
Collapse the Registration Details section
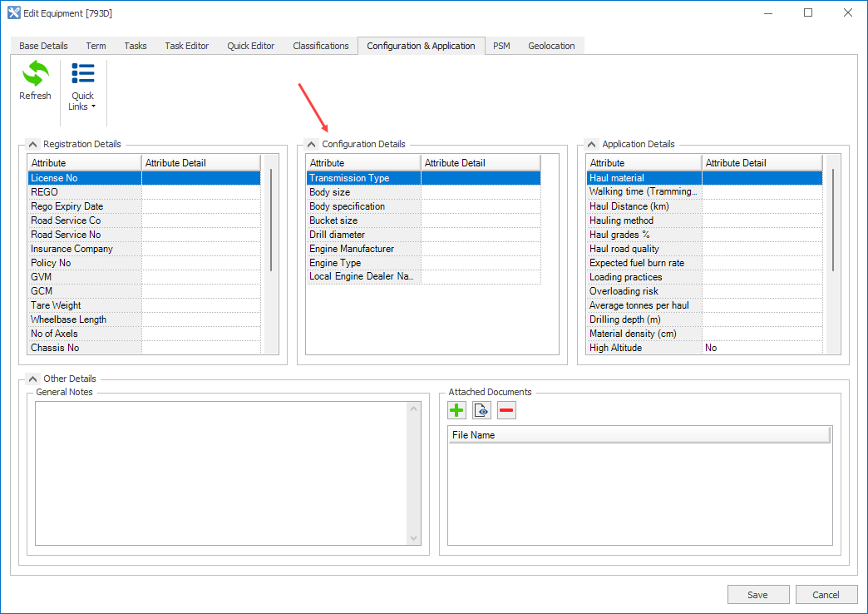click(33, 145)
